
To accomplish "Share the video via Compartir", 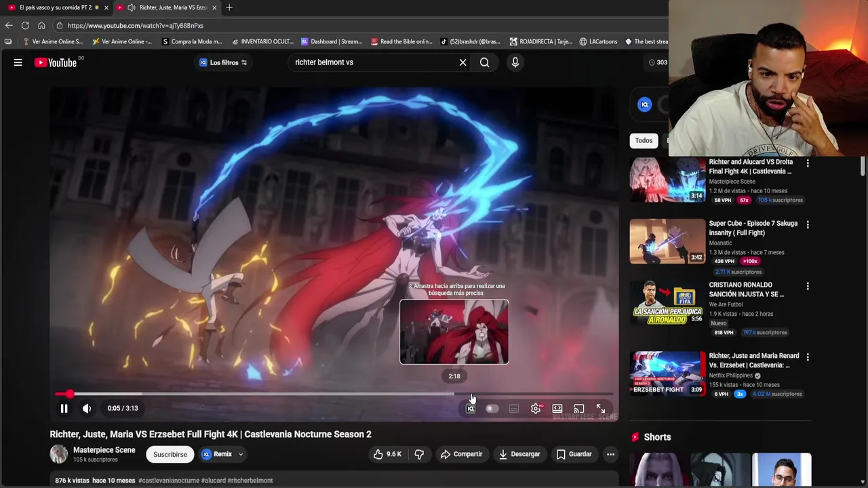I will coord(462,454).
